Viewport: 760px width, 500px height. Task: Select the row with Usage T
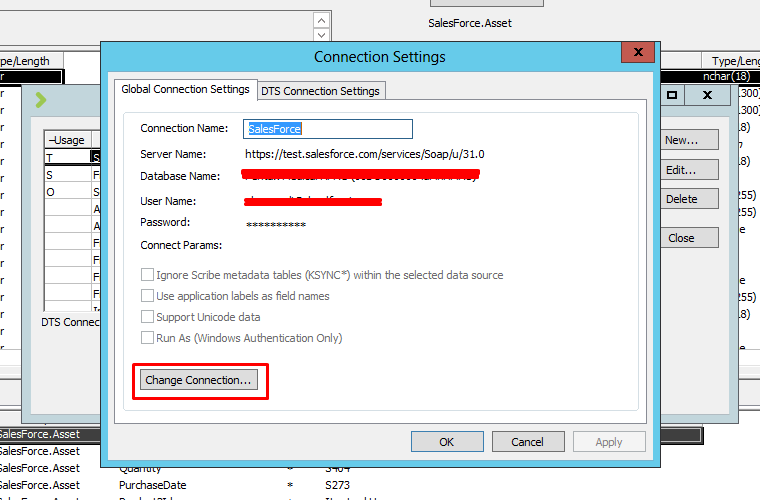pyautogui.click(x=68, y=157)
